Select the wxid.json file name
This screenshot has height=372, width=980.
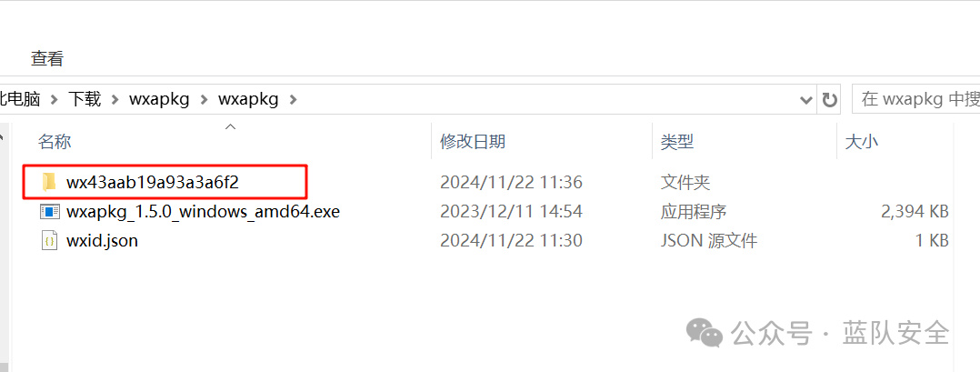click(102, 241)
